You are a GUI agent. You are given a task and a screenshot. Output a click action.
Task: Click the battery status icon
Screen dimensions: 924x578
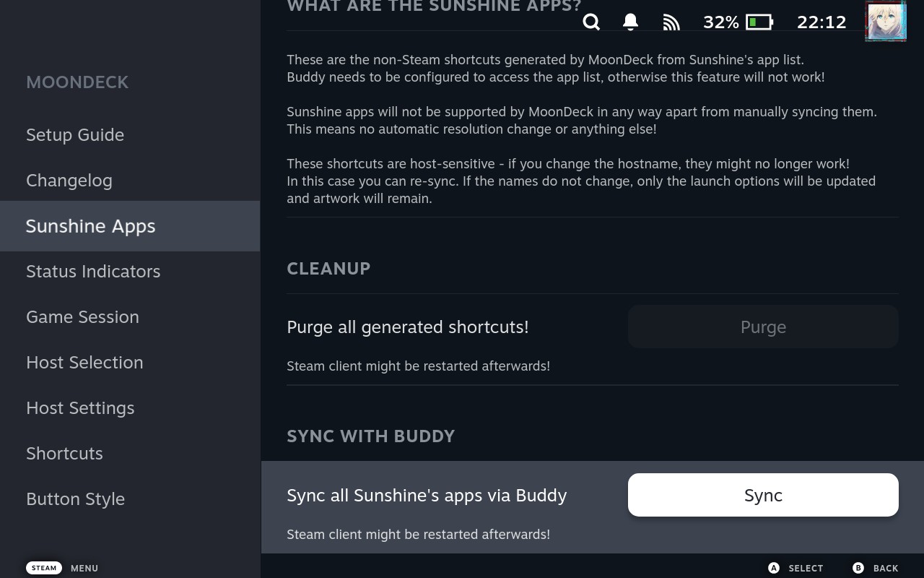click(x=759, y=22)
